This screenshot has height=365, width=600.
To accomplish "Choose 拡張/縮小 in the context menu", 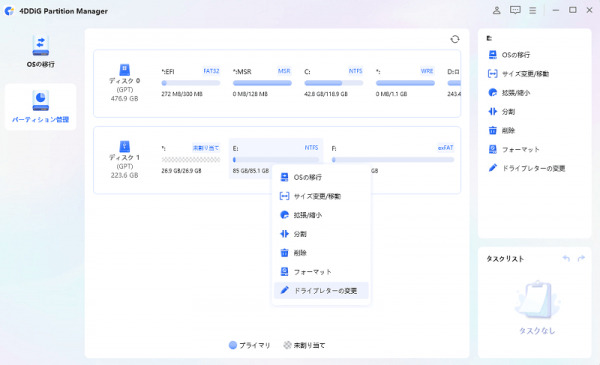I will tap(321, 215).
